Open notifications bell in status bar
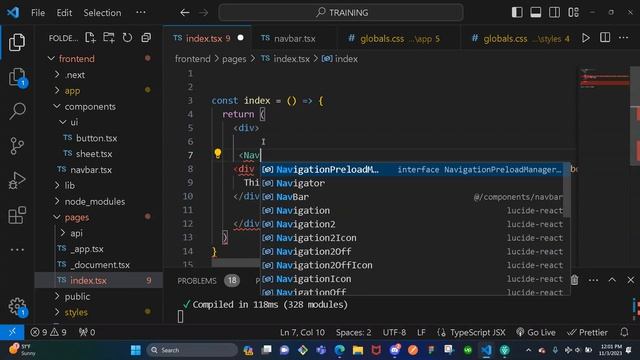This screenshot has height=360, width=640. tap(624, 332)
